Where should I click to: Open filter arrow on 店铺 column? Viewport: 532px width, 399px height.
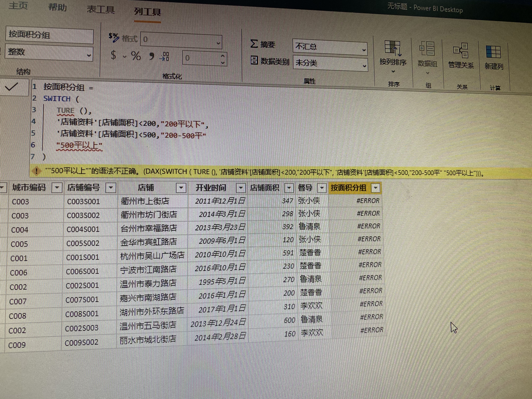(181, 188)
